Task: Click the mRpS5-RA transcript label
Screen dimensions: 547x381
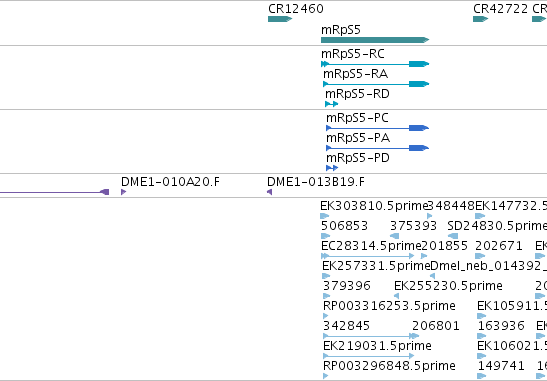Action: tap(355, 74)
